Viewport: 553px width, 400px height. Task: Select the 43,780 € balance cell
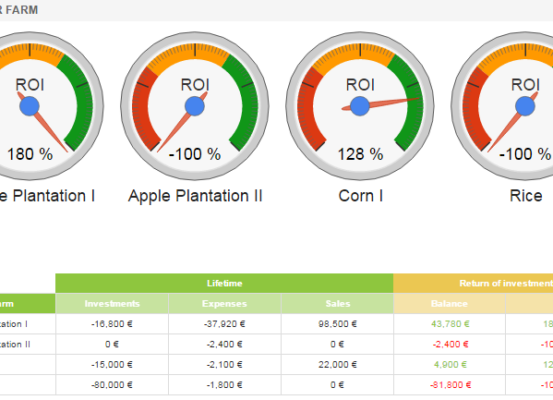pos(450,324)
